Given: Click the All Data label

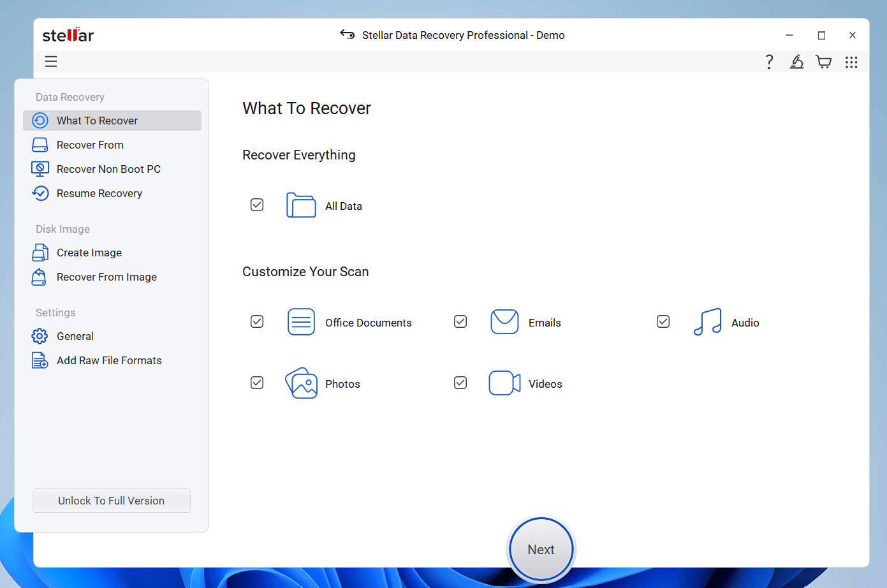Looking at the screenshot, I should click(x=344, y=206).
